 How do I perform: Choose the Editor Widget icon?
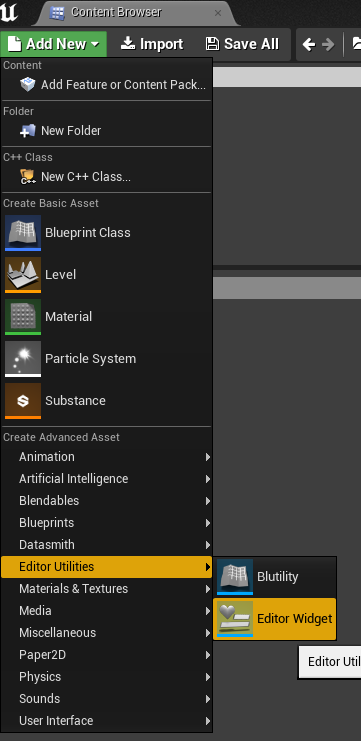pyautogui.click(x=235, y=619)
